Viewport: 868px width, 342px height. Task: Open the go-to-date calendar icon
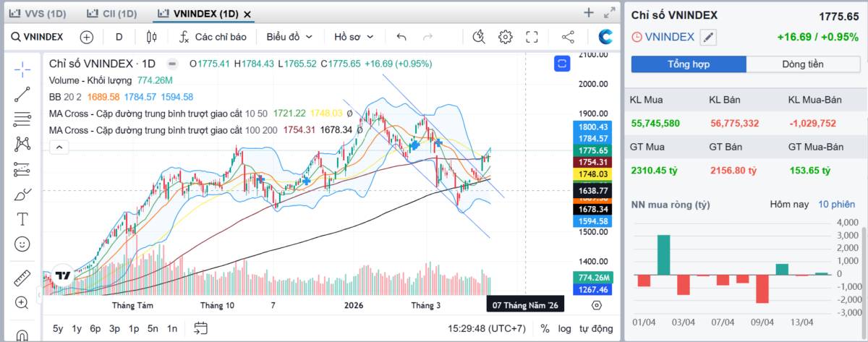[201, 328]
